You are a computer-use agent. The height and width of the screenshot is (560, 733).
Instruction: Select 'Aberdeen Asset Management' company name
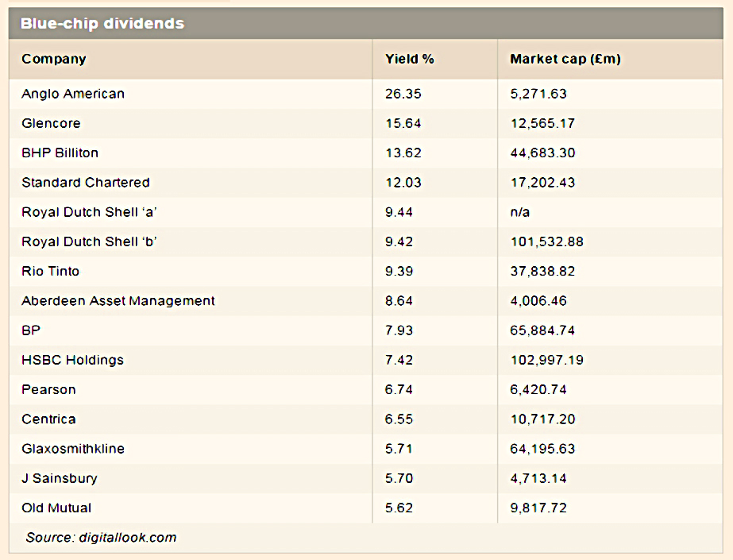[x=118, y=301]
